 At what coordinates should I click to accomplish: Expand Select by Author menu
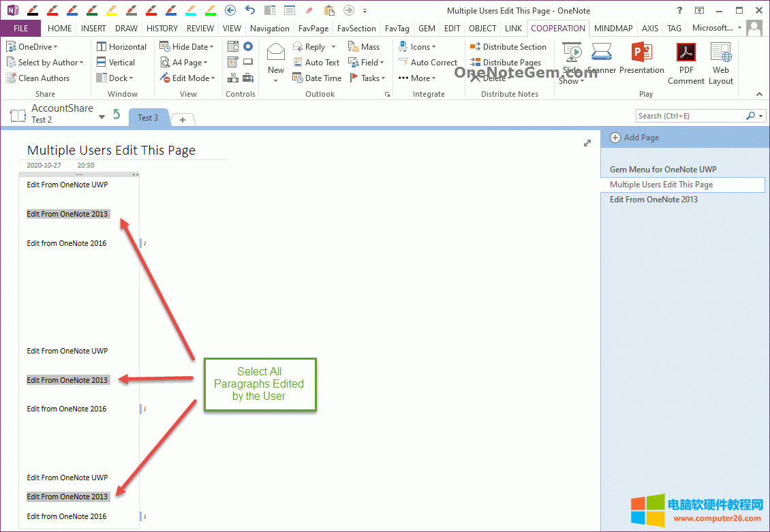(x=45, y=63)
